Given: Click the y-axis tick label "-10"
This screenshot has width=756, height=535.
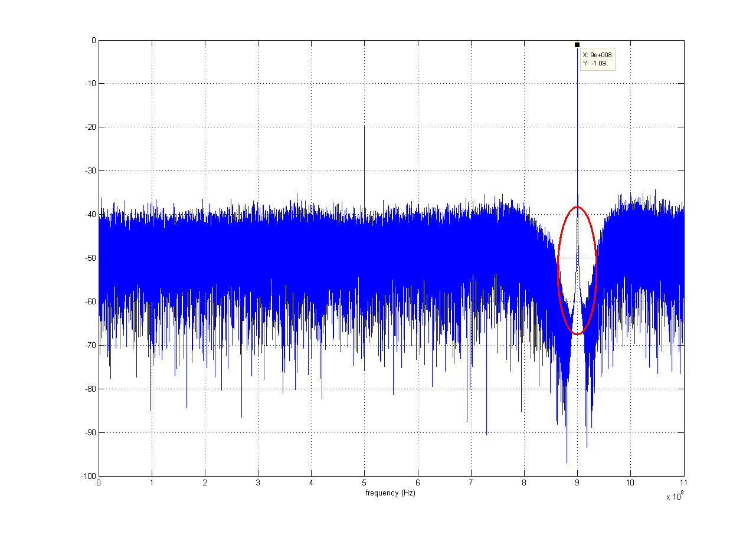Looking at the screenshot, I should (90, 84).
